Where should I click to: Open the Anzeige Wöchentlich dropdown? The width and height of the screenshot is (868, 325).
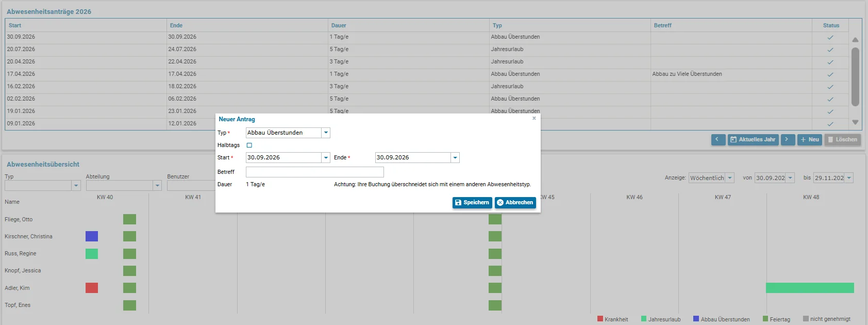730,178
